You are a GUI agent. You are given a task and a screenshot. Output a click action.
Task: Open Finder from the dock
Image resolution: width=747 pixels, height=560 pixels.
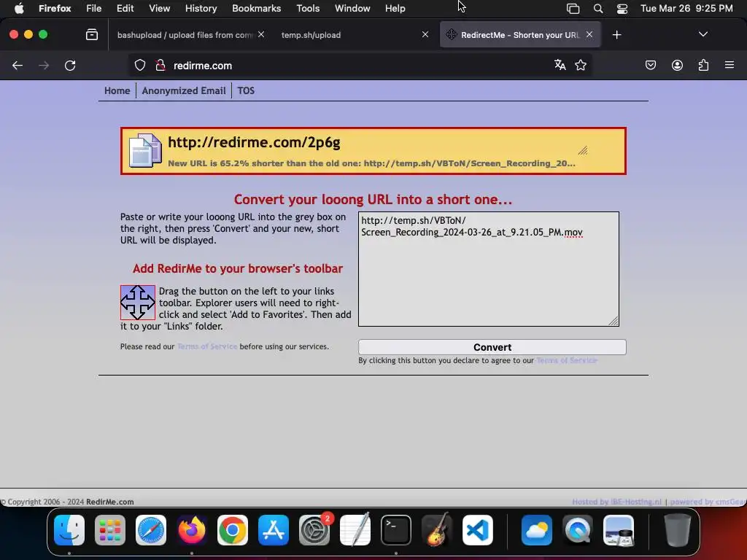69,530
